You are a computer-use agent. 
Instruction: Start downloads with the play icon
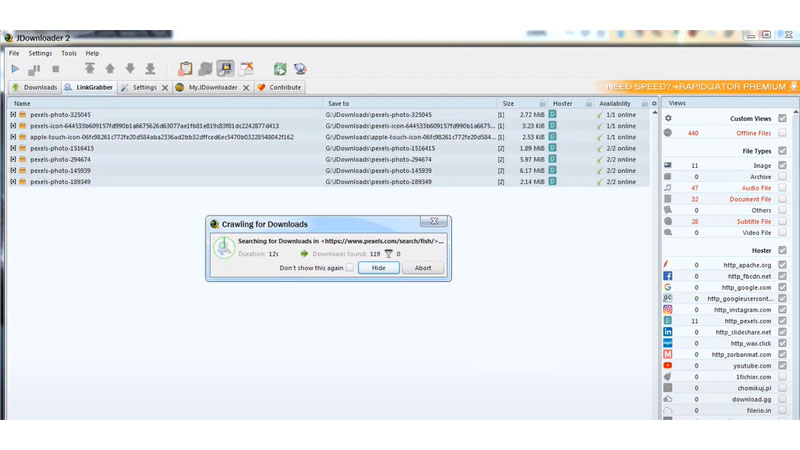(15, 69)
